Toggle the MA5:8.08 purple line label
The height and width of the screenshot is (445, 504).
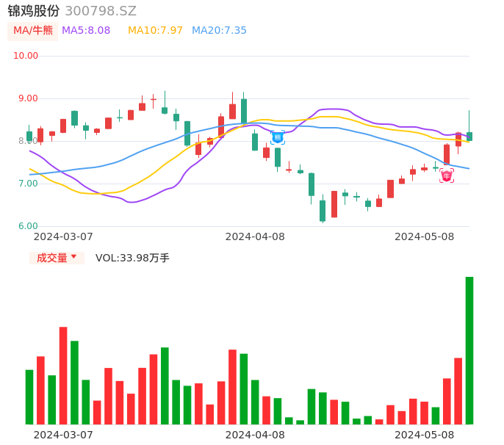pos(86,30)
